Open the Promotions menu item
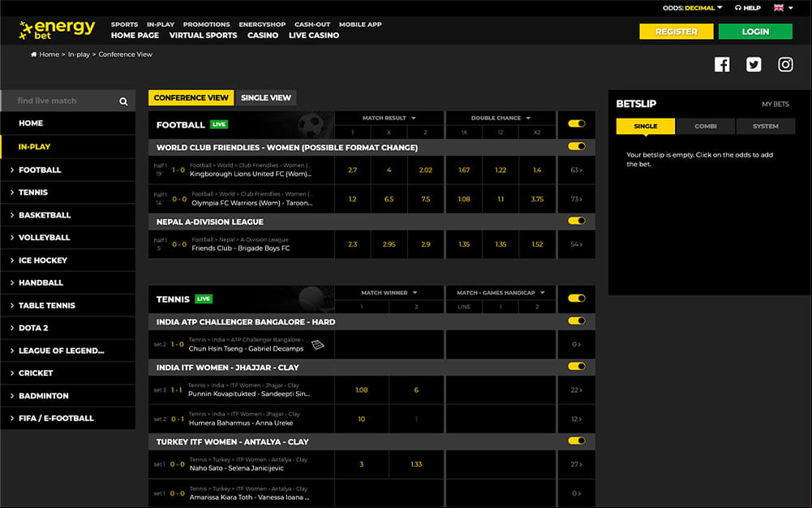 [x=206, y=24]
